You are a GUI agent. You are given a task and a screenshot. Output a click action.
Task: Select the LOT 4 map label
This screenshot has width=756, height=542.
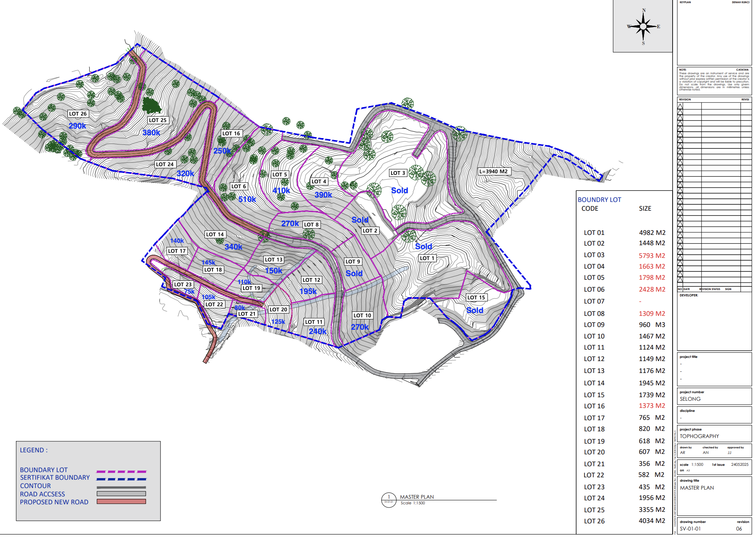coord(319,181)
